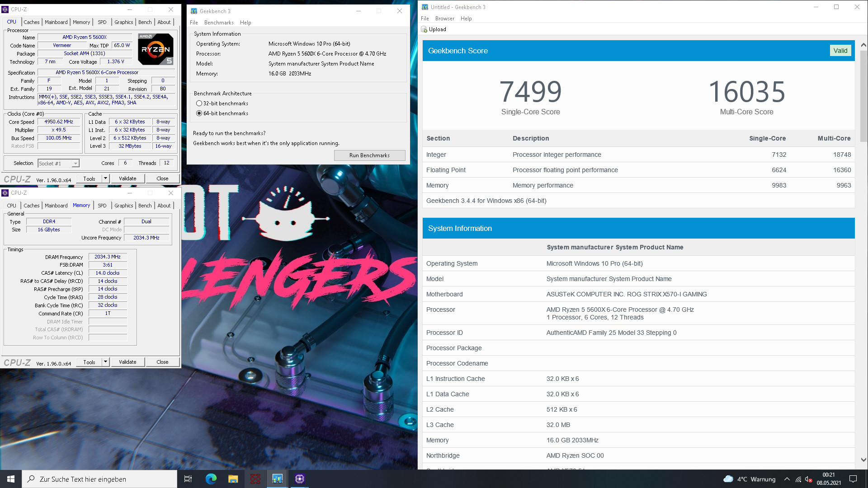868x488 pixels.
Task: Click the Windows search box
Action: (x=99, y=479)
